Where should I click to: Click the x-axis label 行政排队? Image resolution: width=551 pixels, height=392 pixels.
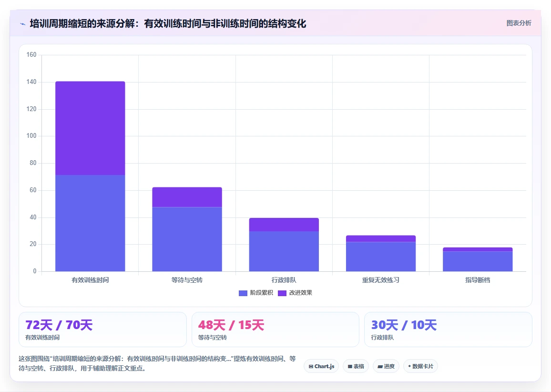coord(284,280)
